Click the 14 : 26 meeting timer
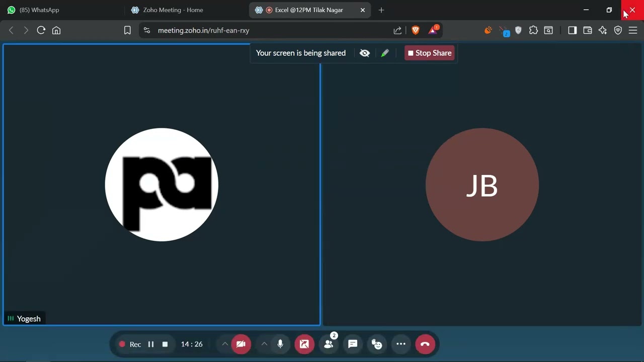 click(192, 344)
